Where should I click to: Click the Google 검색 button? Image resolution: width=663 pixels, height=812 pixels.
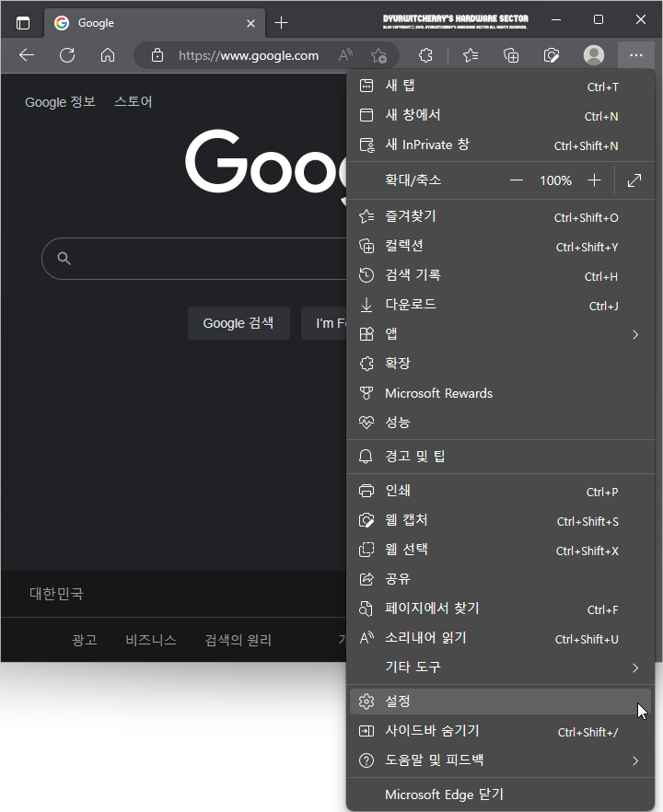238,322
